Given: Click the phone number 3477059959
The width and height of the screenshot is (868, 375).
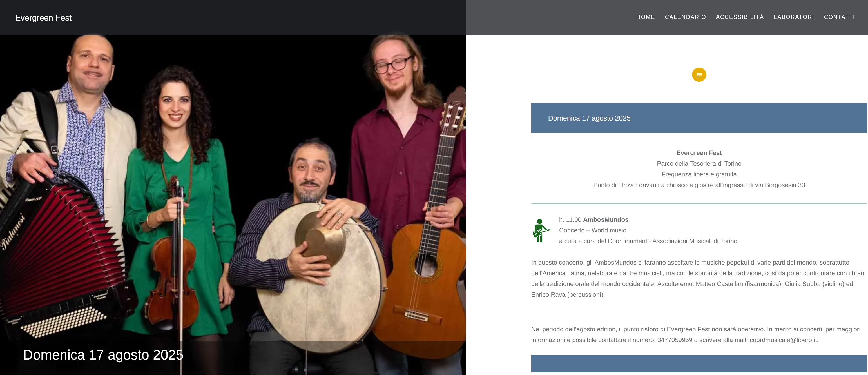Looking at the screenshot, I should pos(675,340).
